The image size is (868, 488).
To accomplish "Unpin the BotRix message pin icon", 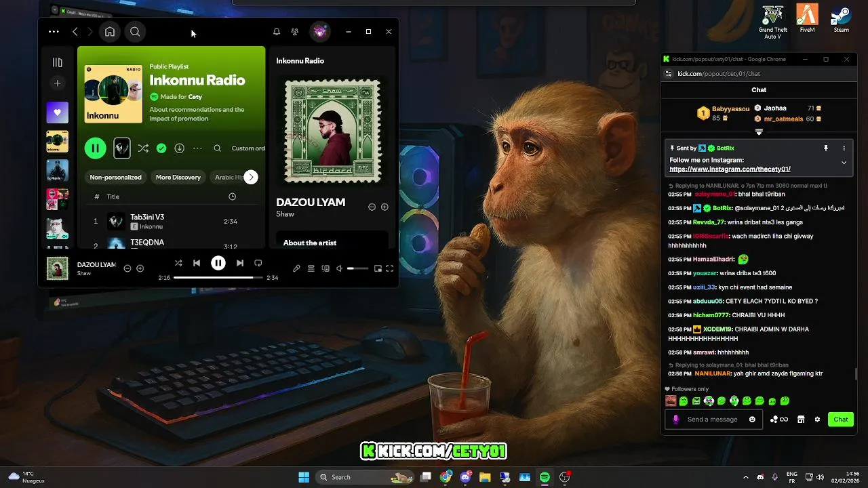I will pyautogui.click(x=826, y=148).
